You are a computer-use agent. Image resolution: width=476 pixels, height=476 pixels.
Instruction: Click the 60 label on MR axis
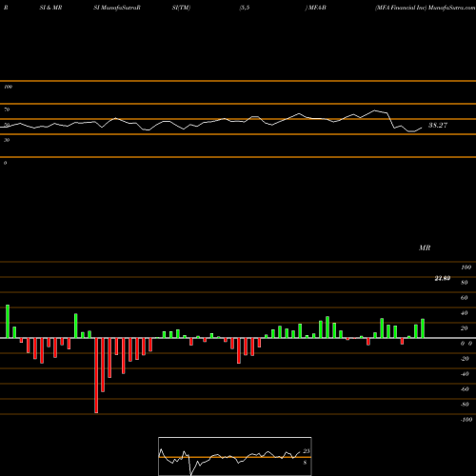point(464,298)
